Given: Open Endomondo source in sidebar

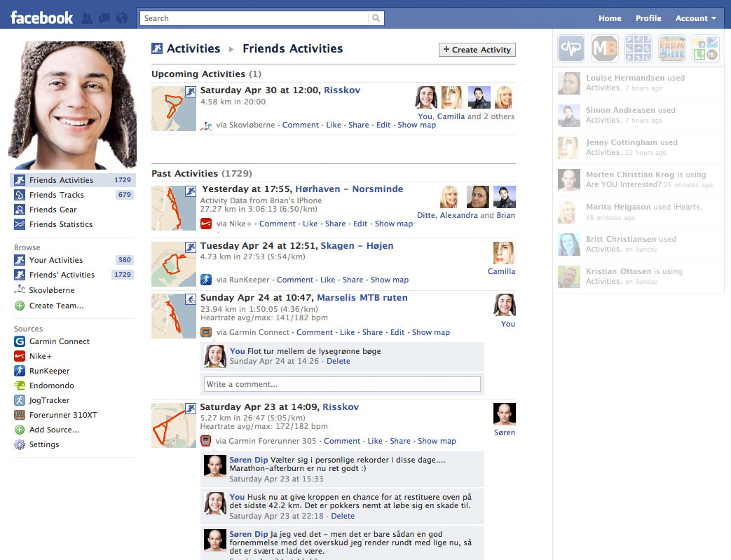Looking at the screenshot, I should (x=51, y=385).
